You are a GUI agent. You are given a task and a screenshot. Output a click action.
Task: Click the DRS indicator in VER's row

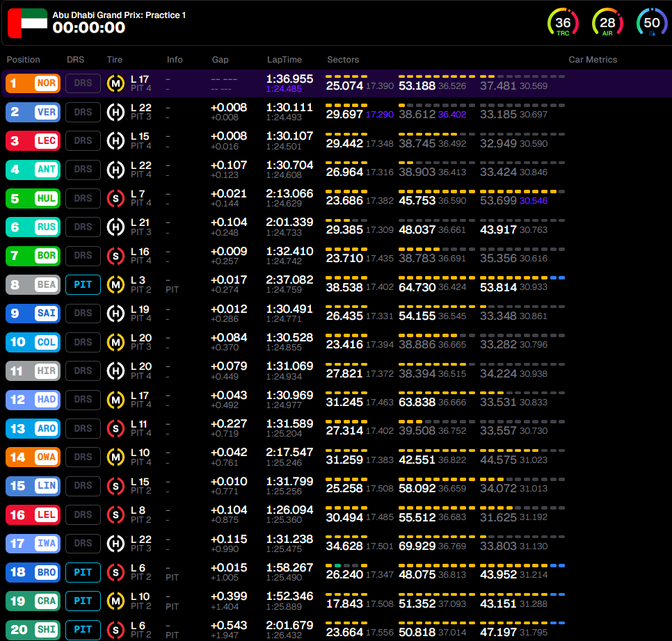click(x=83, y=112)
